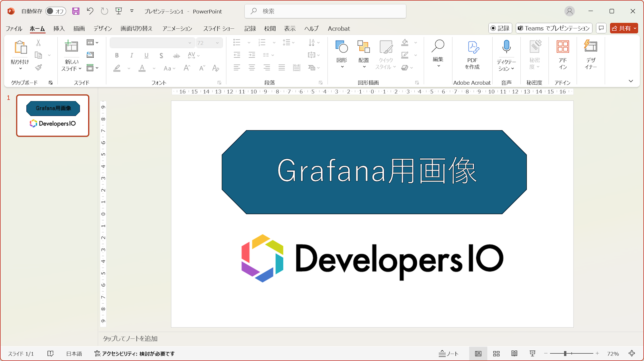
Task: Toggle Normal view in status bar
Action: pyautogui.click(x=478, y=354)
